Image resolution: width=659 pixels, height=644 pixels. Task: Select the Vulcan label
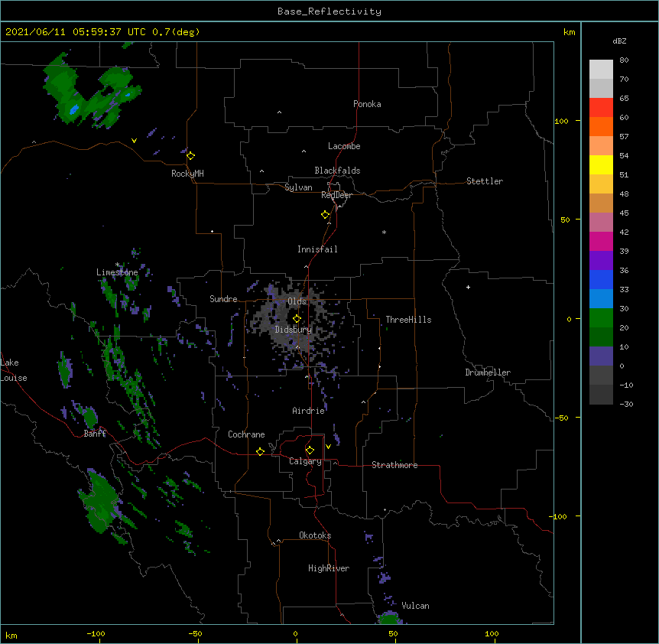click(x=415, y=606)
